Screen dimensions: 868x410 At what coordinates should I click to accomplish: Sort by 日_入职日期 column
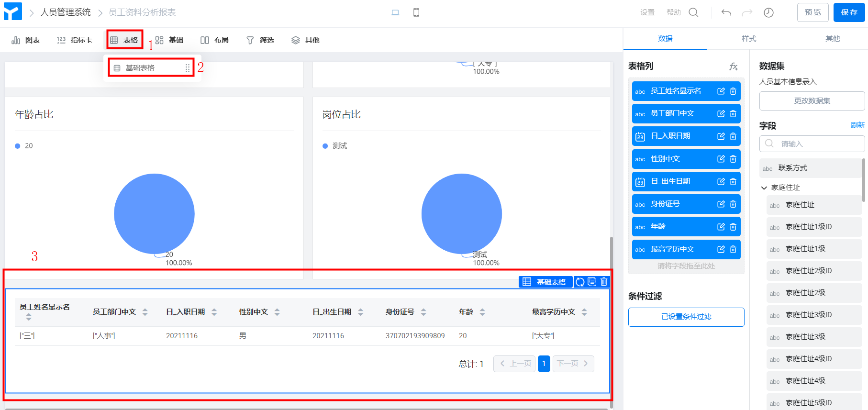[x=214, y=312]
